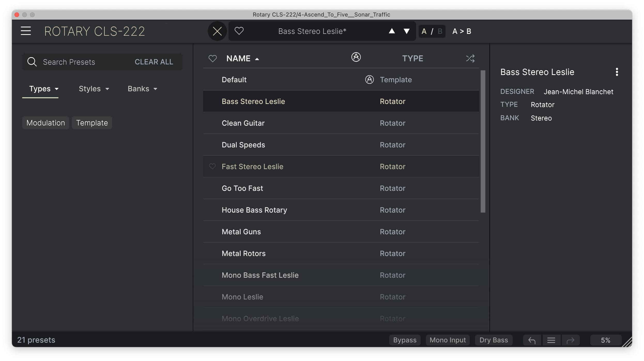Click the redo arrow icon in the bottom bar
This screenshot has width=644, height=361.
point(571,340)
